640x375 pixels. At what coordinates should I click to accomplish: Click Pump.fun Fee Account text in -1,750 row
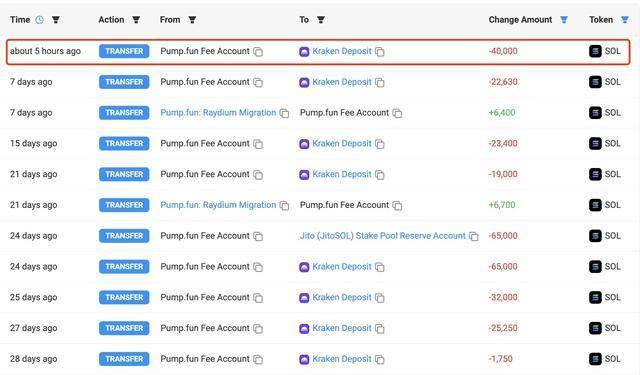click(x=205, y=359)
